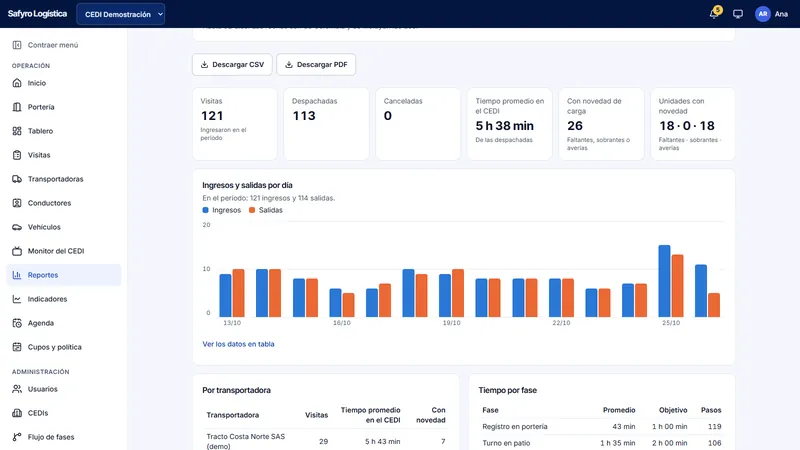Click the Pasos column header
Viewport: 800px width, 450px height.
[711, 410]
